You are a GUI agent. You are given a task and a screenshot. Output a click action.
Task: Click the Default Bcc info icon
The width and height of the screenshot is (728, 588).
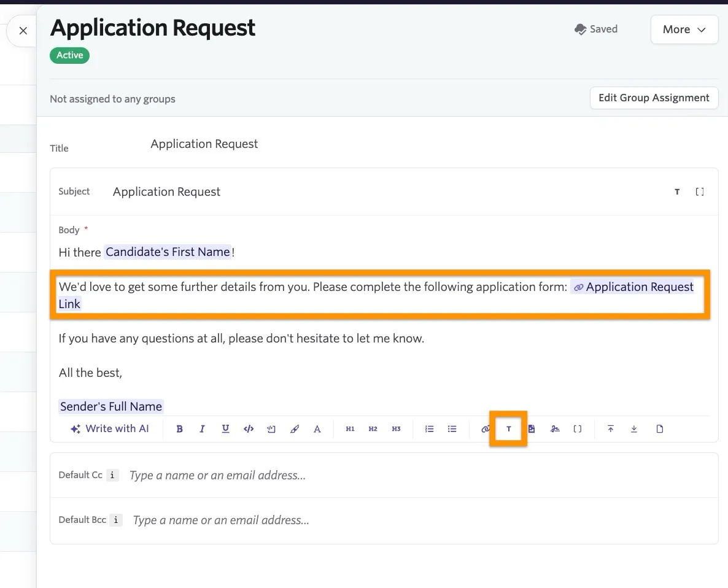pos(115,520)
